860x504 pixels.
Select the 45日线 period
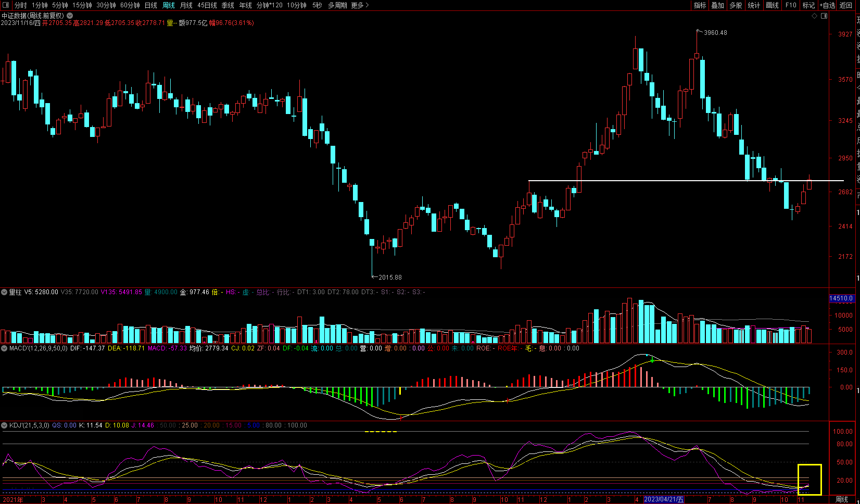[207, 5]
